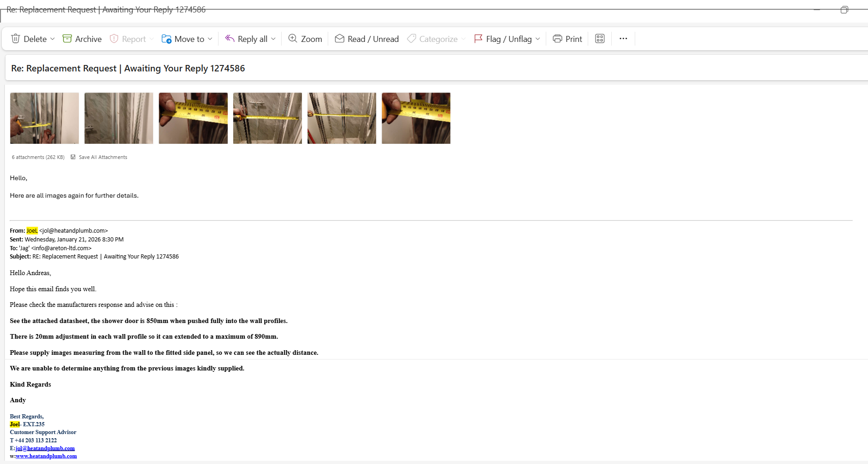Image resolution: width=868 pixels, height=464 pixels.
Task: Click Save All Attachments
Action: (102, 157)
